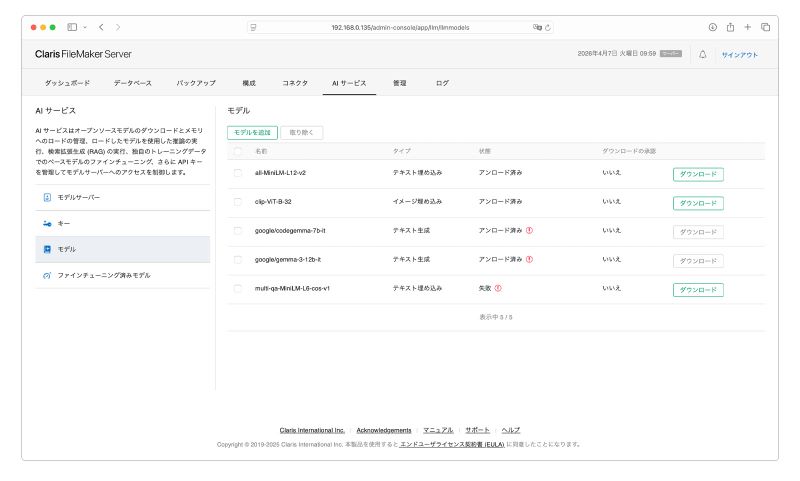This screenshot has width=800, height=481.
Task: Open the バックアップ tab
Action: (x=196, y=83)
